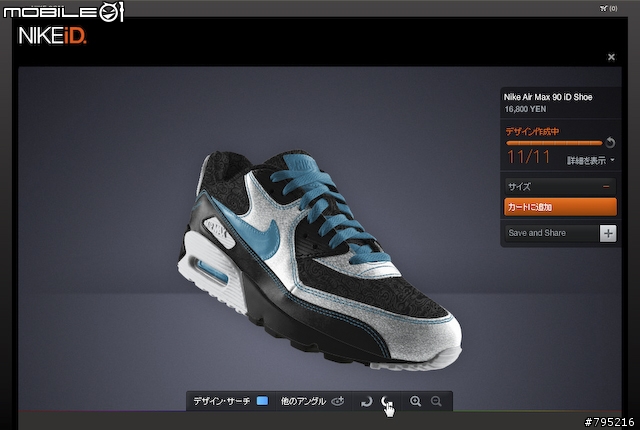Image resolution: width=640 pixels, height=430 pixels.
Task: Open the サイズ size selector
Action: click(560, 187)
